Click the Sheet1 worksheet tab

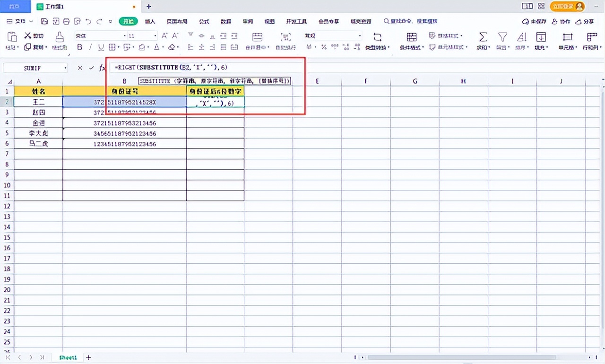[68, 358]
